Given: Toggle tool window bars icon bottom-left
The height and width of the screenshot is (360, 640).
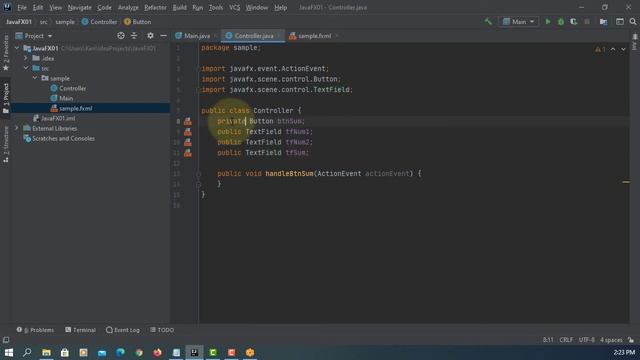Looking at the screenshot, I should tap(6, 340).
